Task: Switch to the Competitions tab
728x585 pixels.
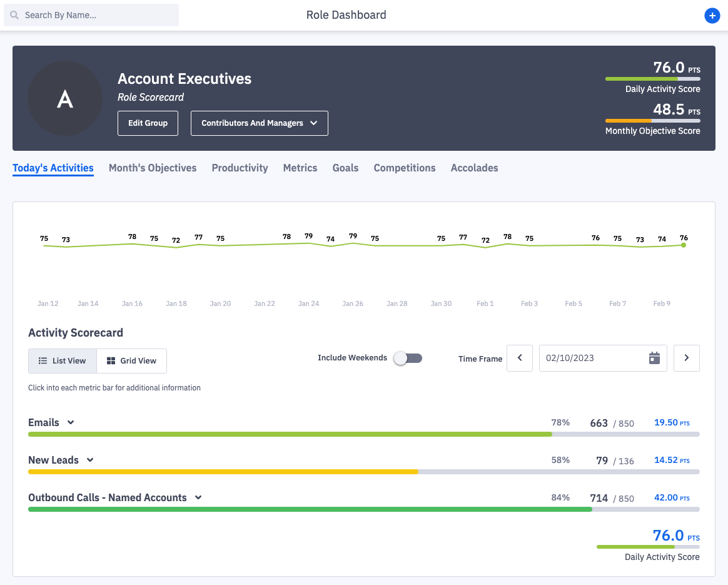Action: [x=404, y=168]
